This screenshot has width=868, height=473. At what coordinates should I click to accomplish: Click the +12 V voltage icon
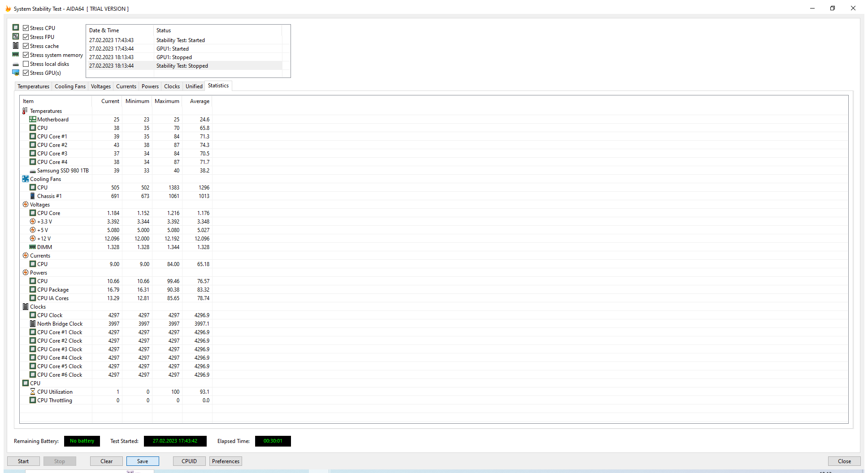(32, 238)
